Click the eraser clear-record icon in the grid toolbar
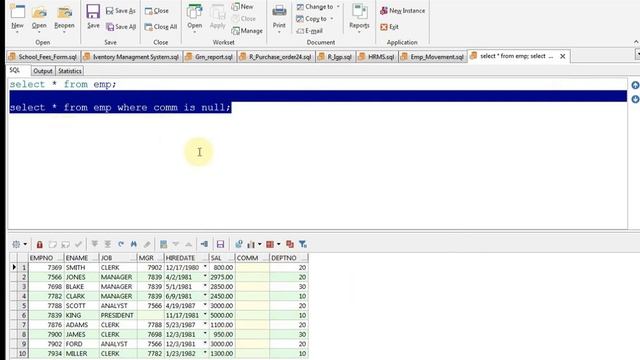The width and height of the screenshot is (640, 360). click(x=147, y=244)
